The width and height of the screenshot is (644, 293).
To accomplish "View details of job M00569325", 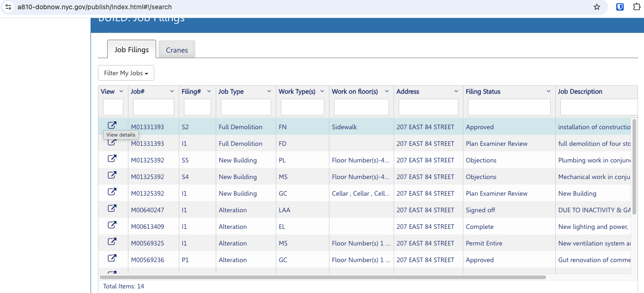I will tap(112, 242).
